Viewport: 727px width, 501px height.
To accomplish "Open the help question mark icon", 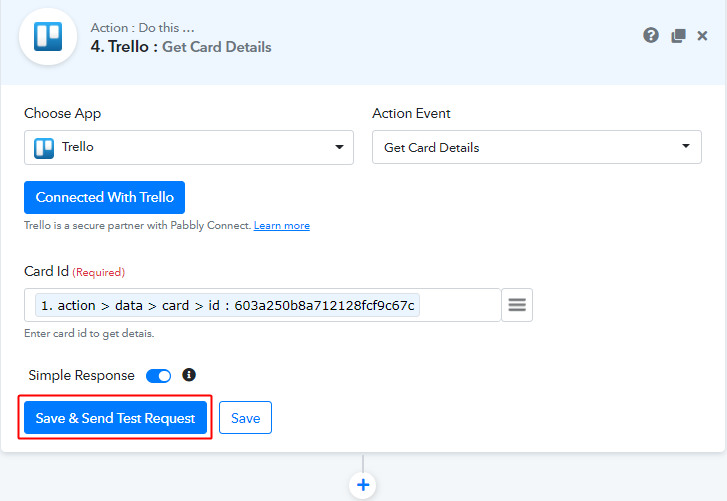I will 650,35.
